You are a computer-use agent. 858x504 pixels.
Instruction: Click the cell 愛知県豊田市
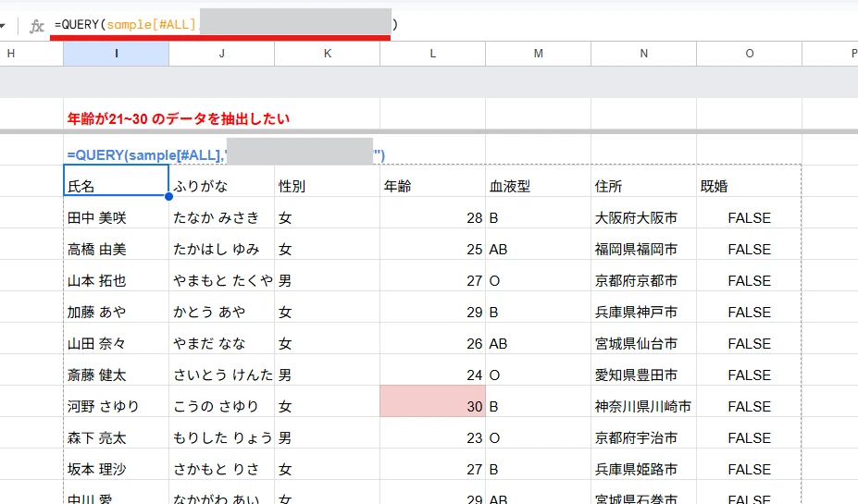pos(644,370)
